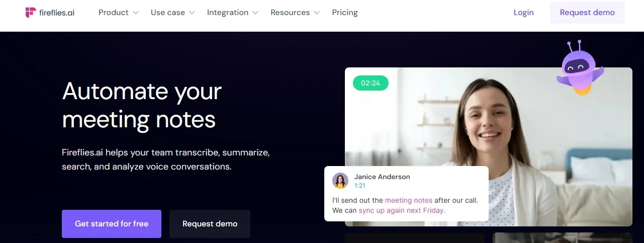Click Request demo in top navigation
The width and height of the screenshot is (644, 243).
point(587,13)
